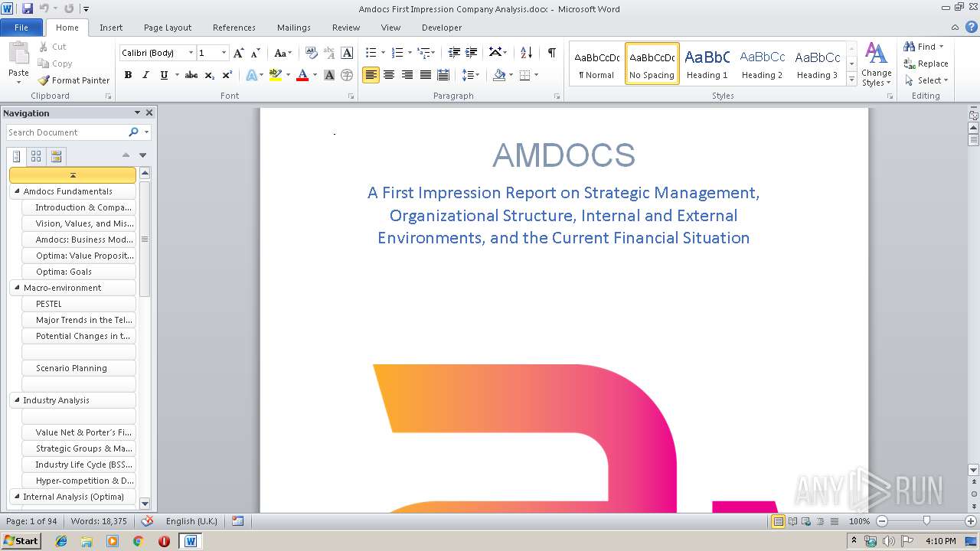980x551 pixels.
Task: Expand the Styles gallery more arrow
Action: click(851, 80)
